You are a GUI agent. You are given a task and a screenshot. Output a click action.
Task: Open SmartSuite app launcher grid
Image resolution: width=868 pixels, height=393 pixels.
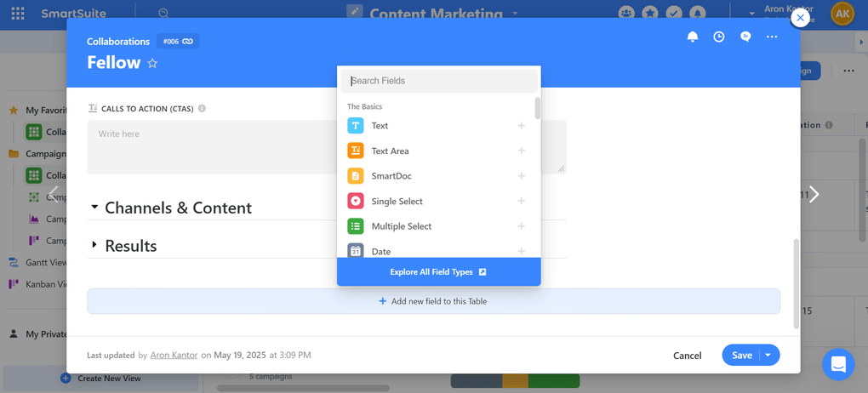click(18, 14)
